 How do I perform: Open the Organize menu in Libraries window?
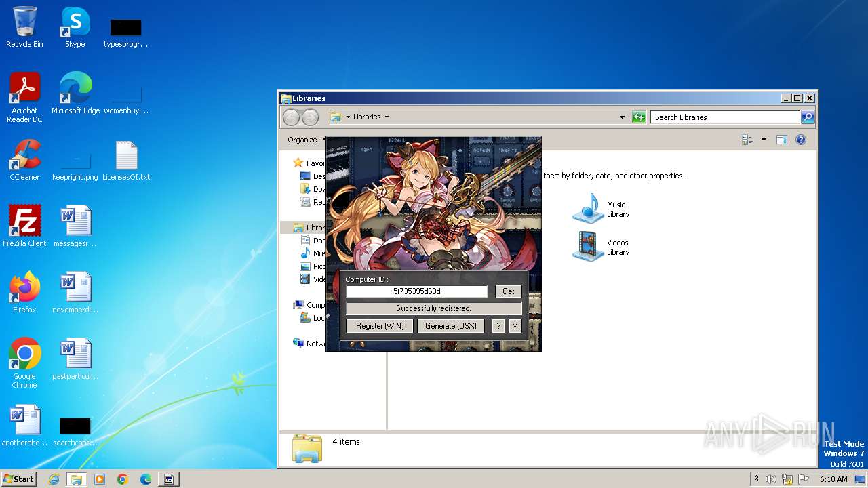point(306,140)
